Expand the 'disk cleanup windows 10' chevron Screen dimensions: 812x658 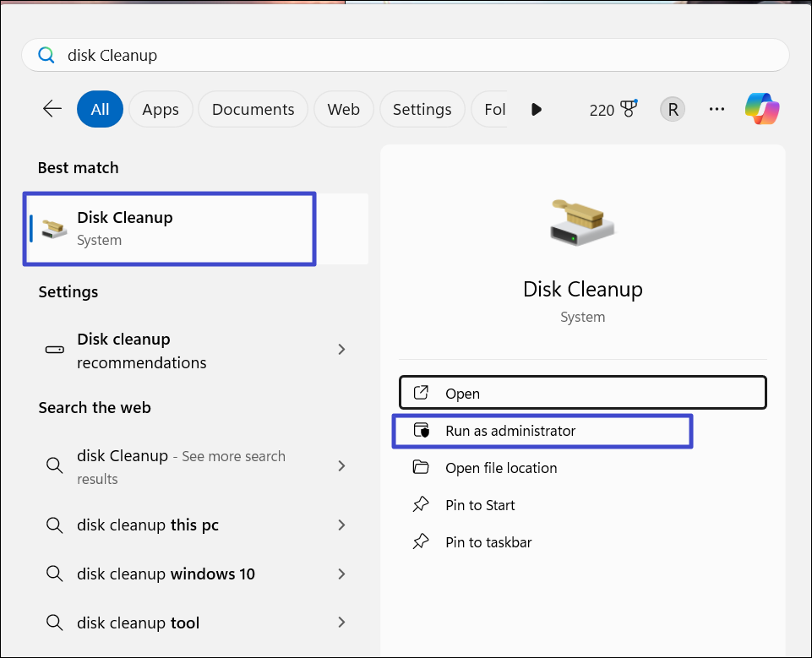coord(341,574)
